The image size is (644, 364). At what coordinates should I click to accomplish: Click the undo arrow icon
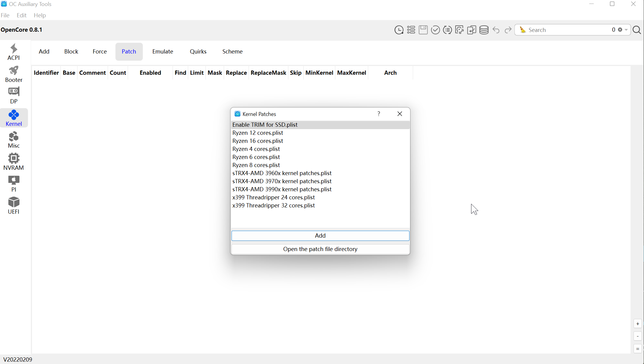click(496, 30)
